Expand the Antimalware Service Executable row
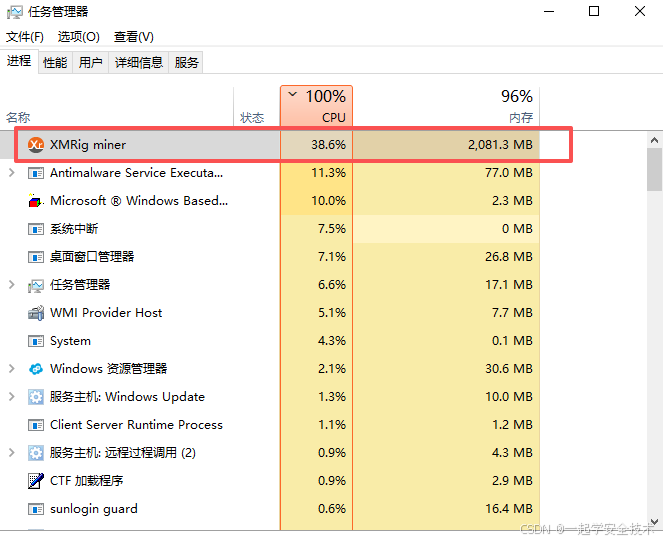This screenshot has height=543, width=663. [12, 173]
